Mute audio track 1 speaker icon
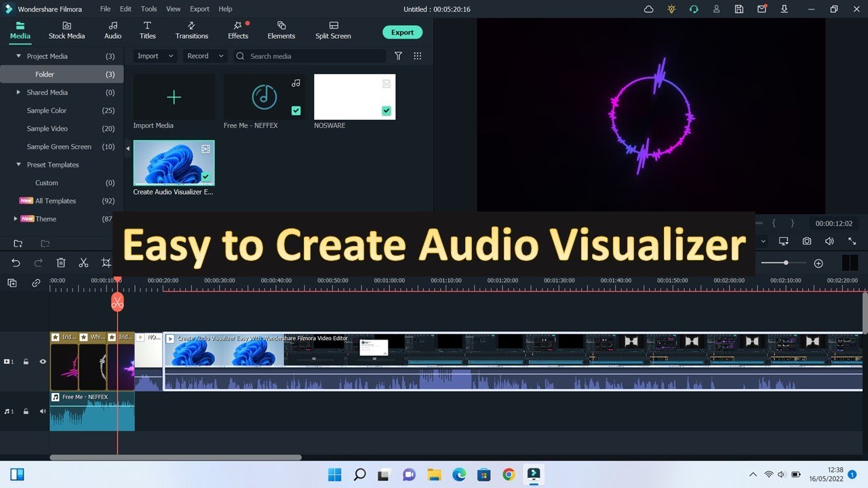 click(42, 411)
